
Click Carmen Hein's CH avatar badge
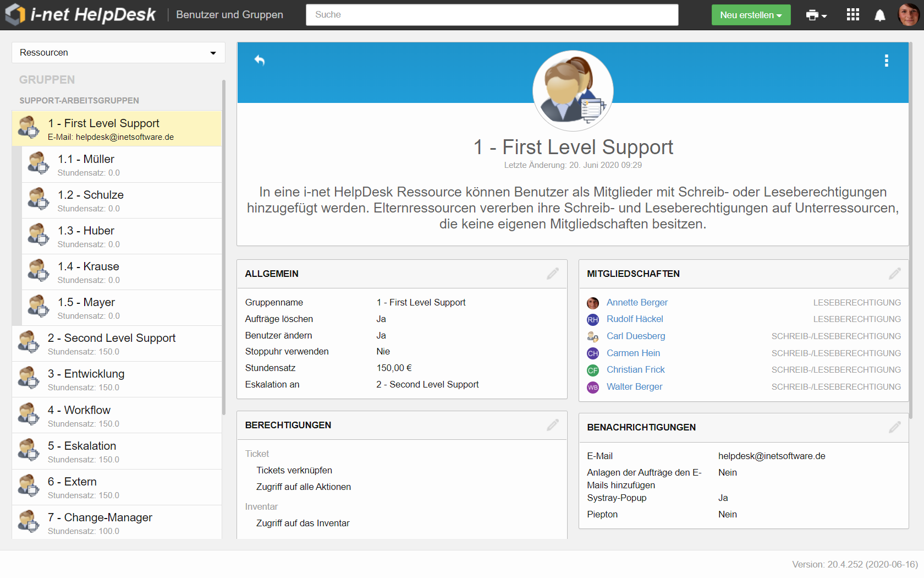pos(593,353)
